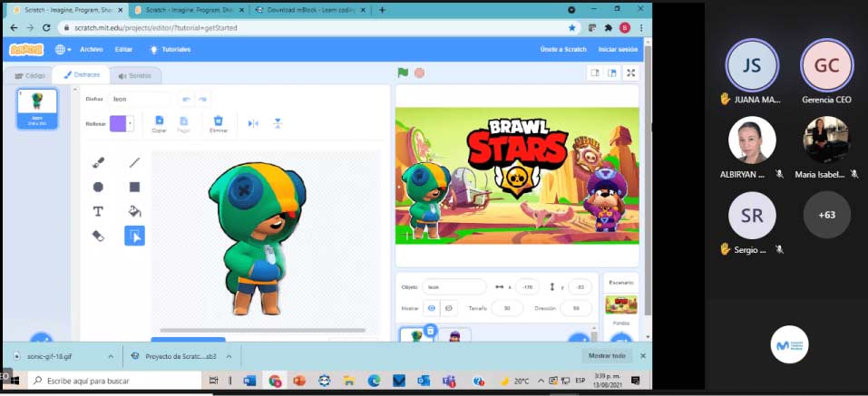This screenshot has height=396, width=868.
Task: Expand Proyecto de Scratch download options
Action: click(229, 356)
